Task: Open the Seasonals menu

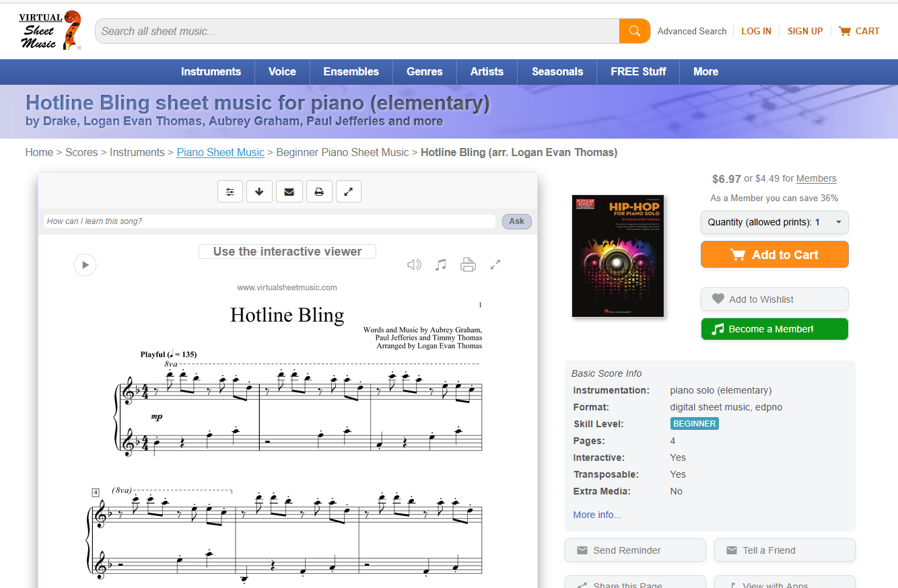Action: [x=557, y=71]
